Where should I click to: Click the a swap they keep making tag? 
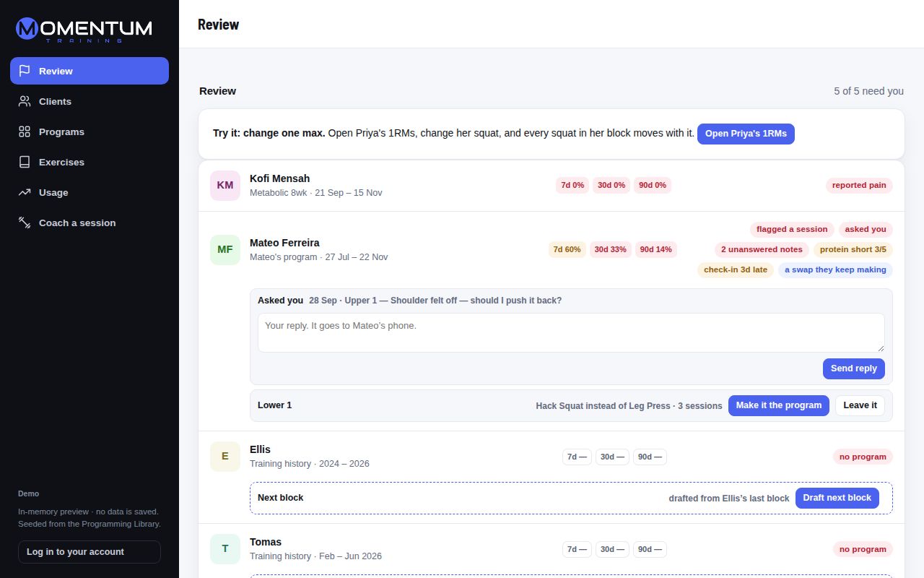(835, 269)
